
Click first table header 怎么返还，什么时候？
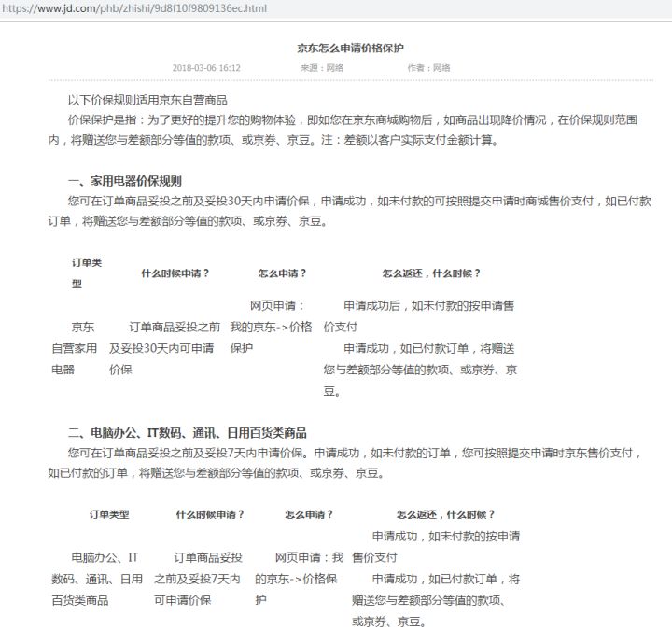pos(431,273)
